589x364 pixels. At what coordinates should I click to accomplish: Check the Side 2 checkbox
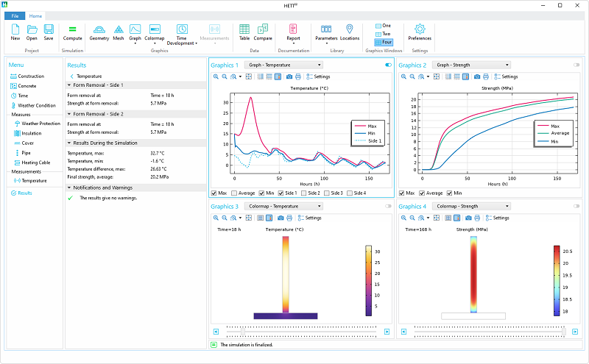click(304, 193)
